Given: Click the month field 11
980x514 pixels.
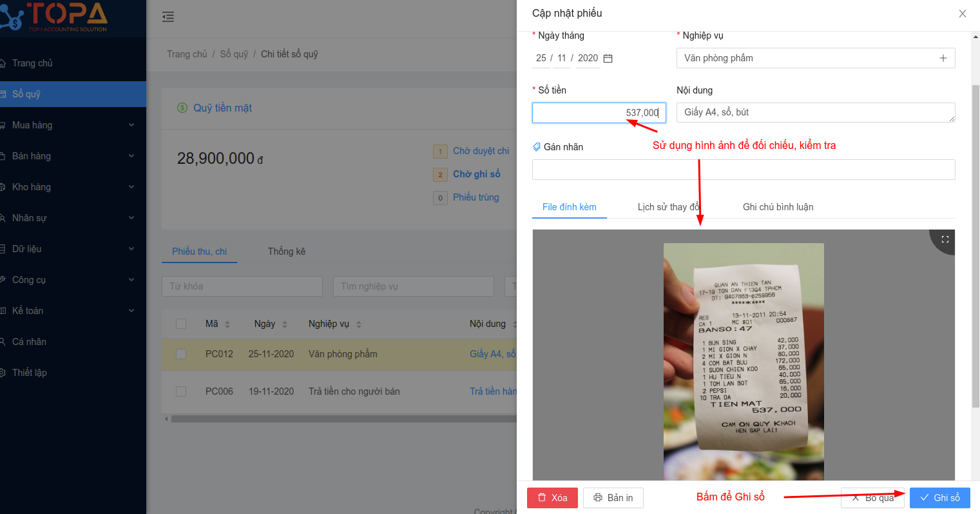Looking at the screenshot, I should point(562,58).
